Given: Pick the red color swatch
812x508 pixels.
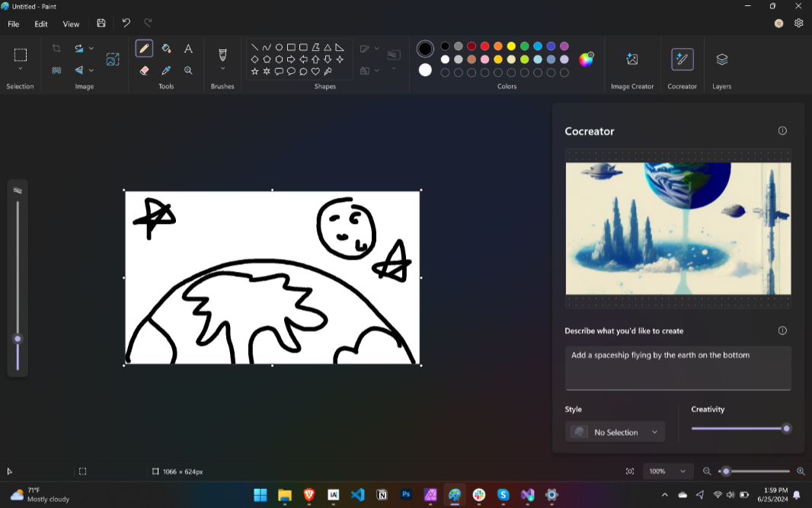Looking at the screenshot, I should [x=484, y=46].
